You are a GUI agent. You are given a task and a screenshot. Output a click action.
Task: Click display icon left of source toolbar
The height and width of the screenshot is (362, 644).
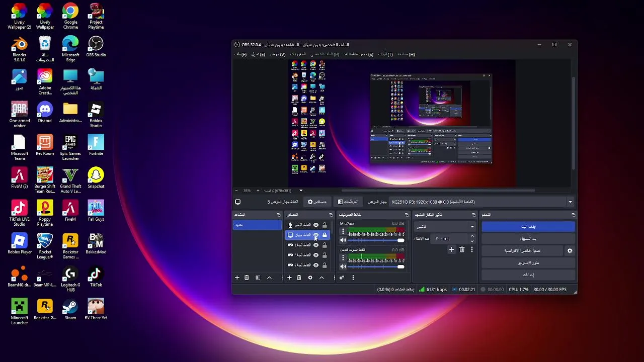238,202
